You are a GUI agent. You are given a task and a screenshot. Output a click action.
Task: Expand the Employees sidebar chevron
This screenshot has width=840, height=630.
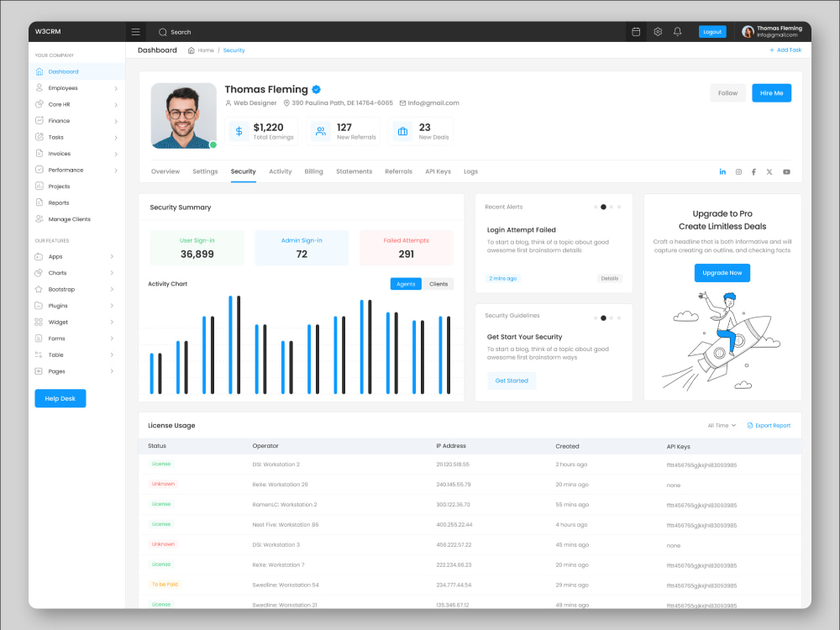click(x=116, y=88)
